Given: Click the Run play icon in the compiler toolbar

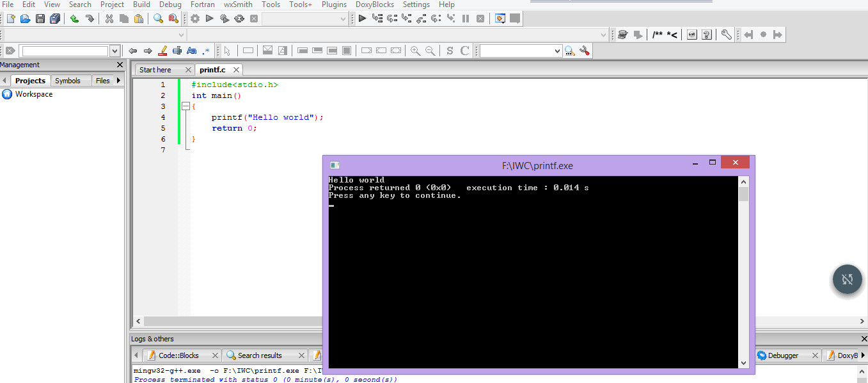Looking at the screenshot, I should 209,19.
